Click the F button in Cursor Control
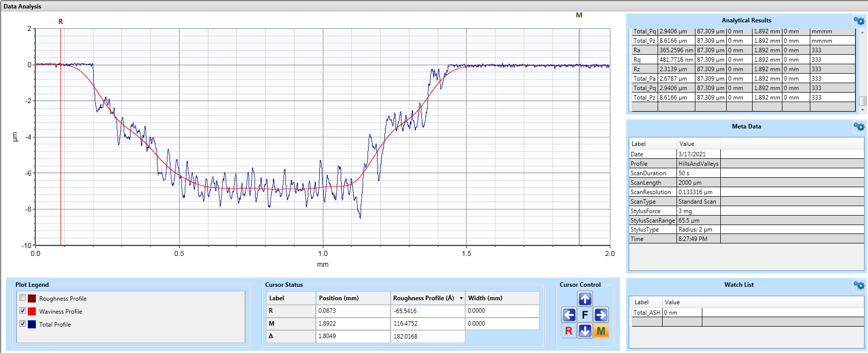The height and width of the screenshot is (353, 868). (585, 315)
